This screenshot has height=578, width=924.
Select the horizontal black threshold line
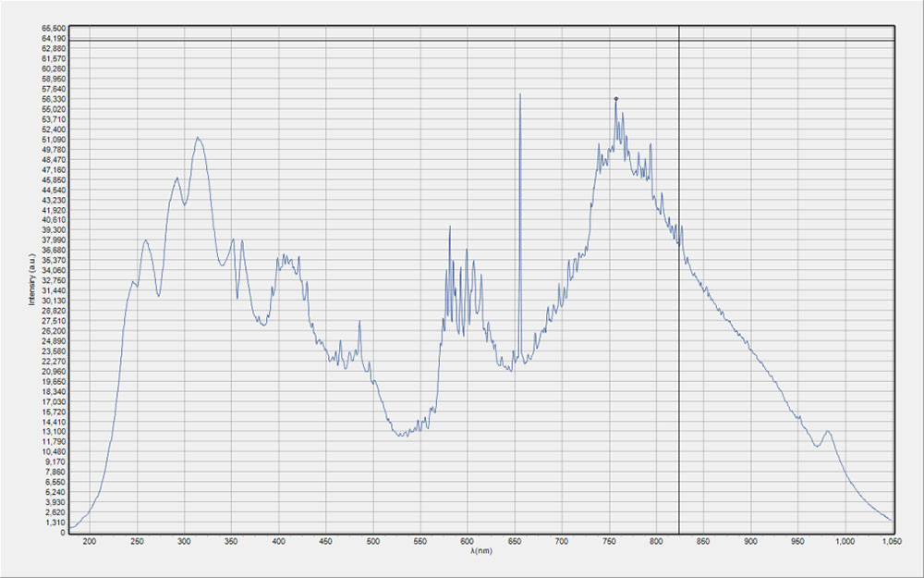click(x=462, y=41)
